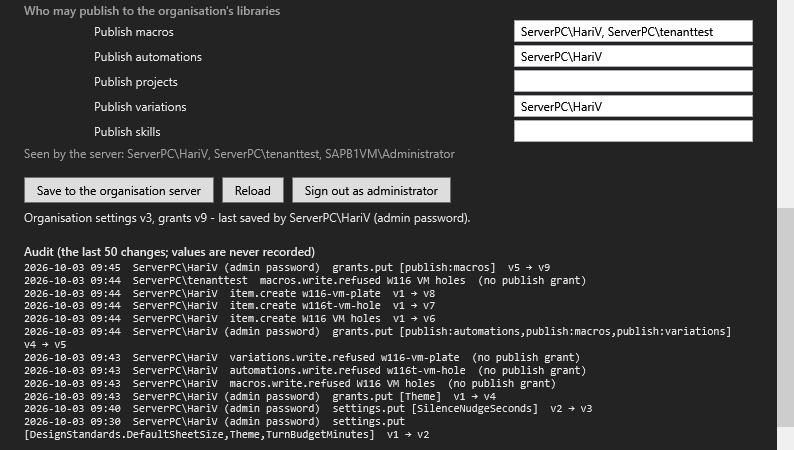Click the 'Publish projects' label

coord(136,82)
